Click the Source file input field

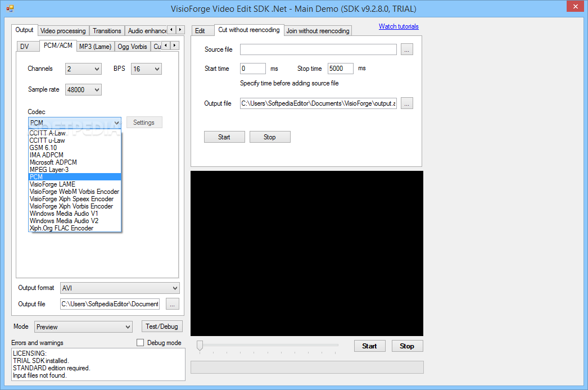click(x=318, y=49)
